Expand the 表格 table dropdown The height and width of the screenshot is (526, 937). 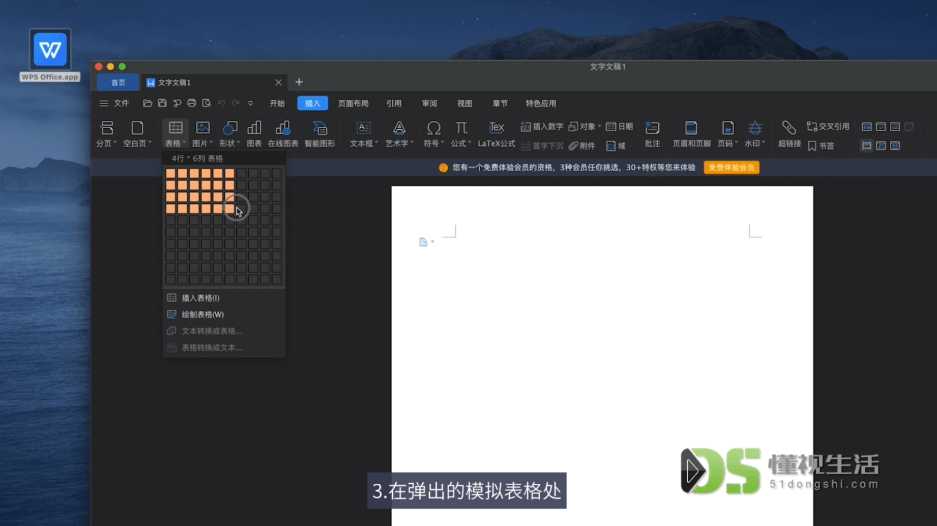point(175,133)
